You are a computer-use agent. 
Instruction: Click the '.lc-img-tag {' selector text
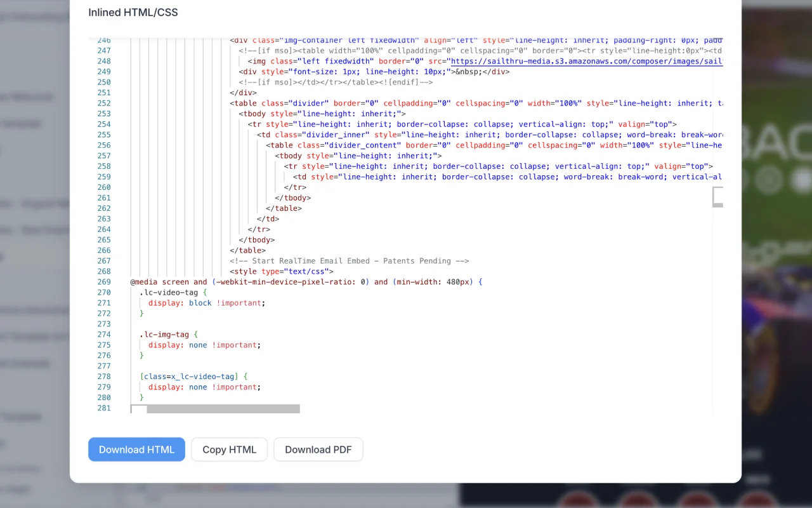click(169, 334)
